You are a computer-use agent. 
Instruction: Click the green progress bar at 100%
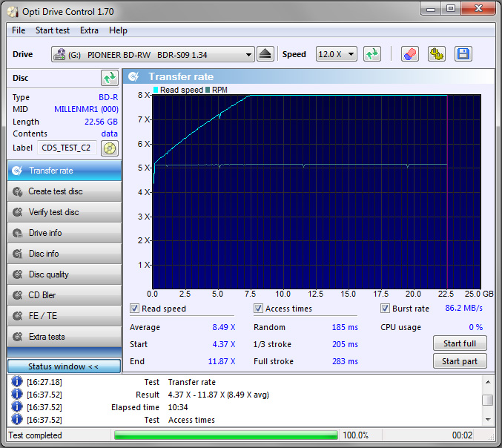tap(226, 435)
